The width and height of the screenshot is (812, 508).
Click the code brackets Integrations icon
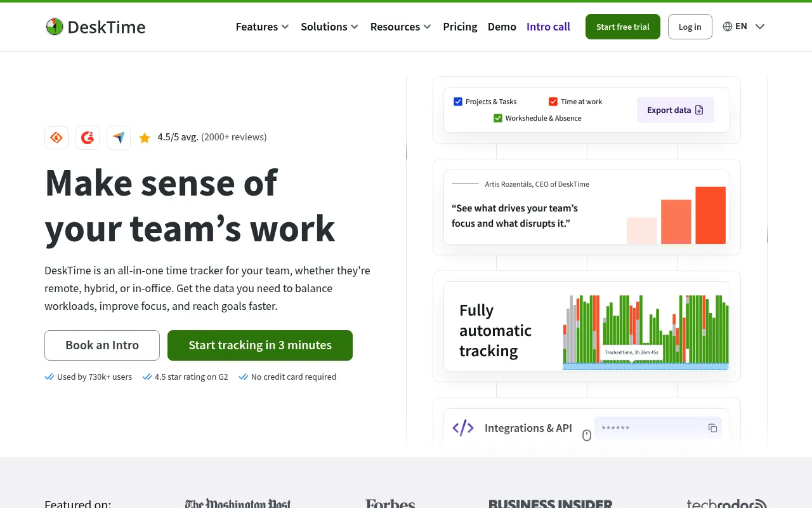pos(463,428)
